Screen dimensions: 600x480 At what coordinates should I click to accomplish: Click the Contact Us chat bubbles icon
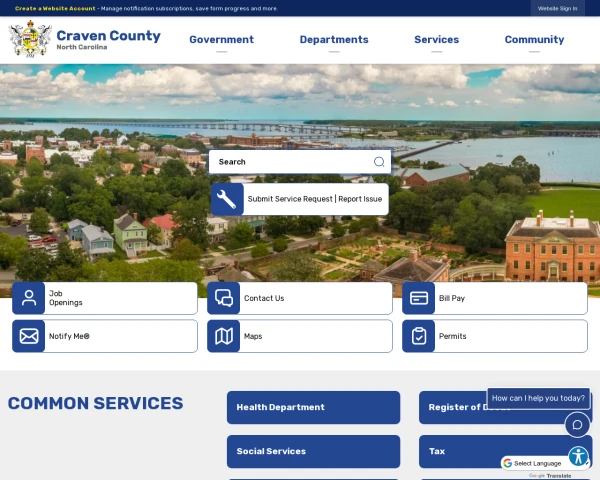(223, 298)
